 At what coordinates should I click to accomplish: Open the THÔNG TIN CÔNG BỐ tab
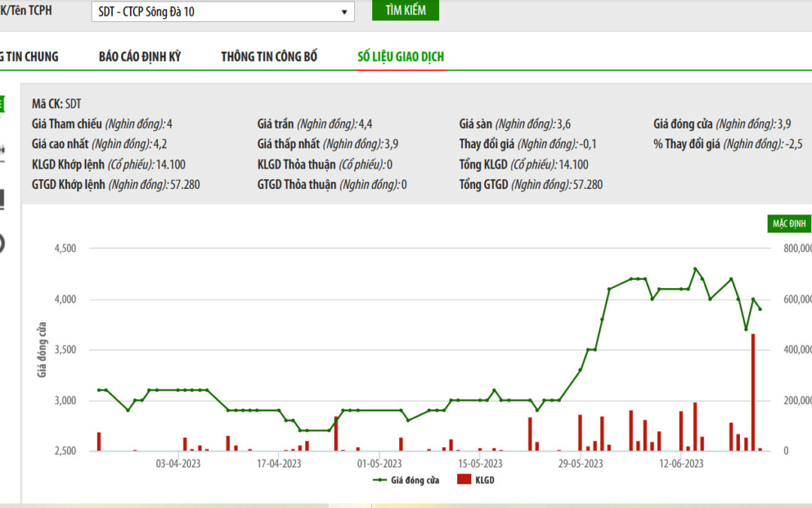pyautogui.click(x=269, y=57)
